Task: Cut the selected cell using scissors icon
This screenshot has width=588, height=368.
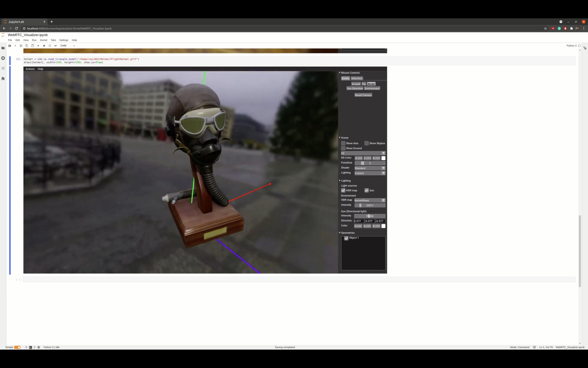Action: [21, 46]
